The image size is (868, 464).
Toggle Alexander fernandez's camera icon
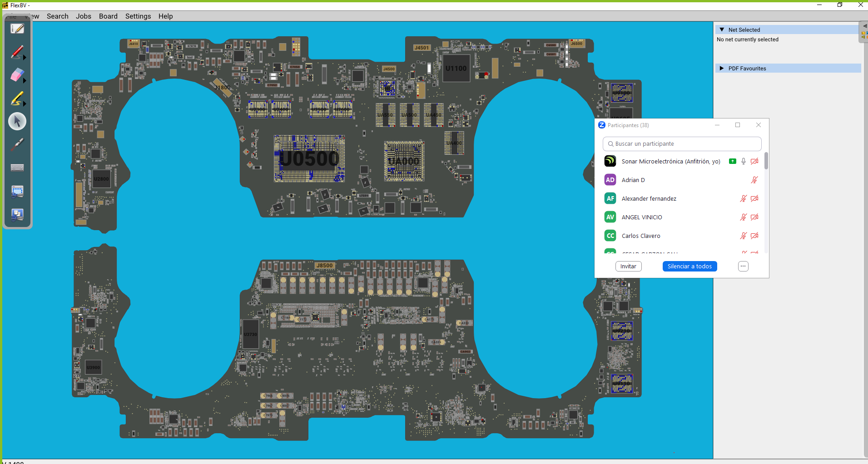click(x=754, y=199)
